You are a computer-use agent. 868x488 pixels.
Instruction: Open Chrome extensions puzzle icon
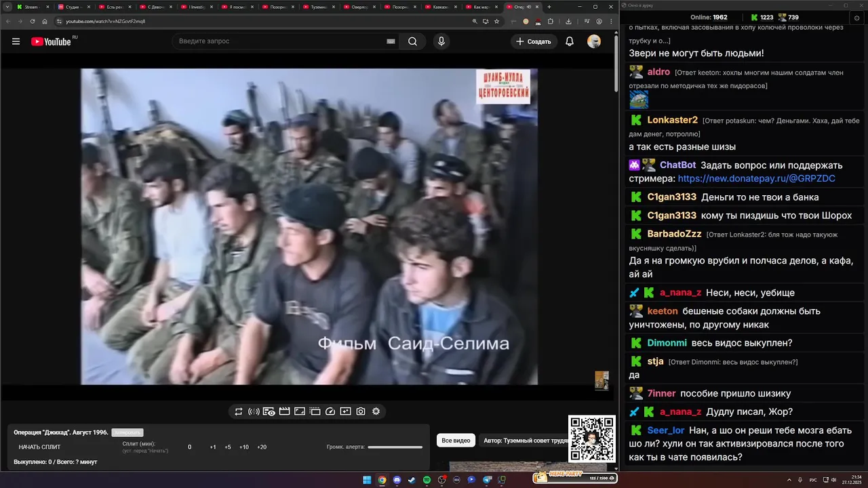point(551,21)
